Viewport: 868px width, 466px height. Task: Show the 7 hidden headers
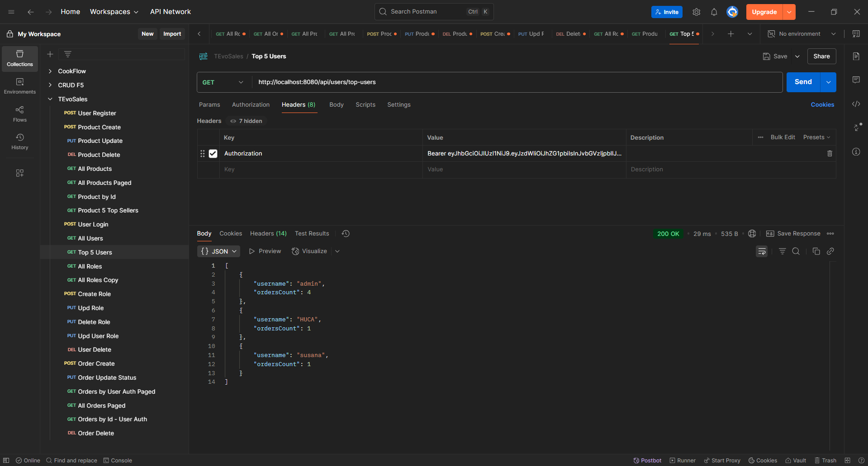click(247, 121)
